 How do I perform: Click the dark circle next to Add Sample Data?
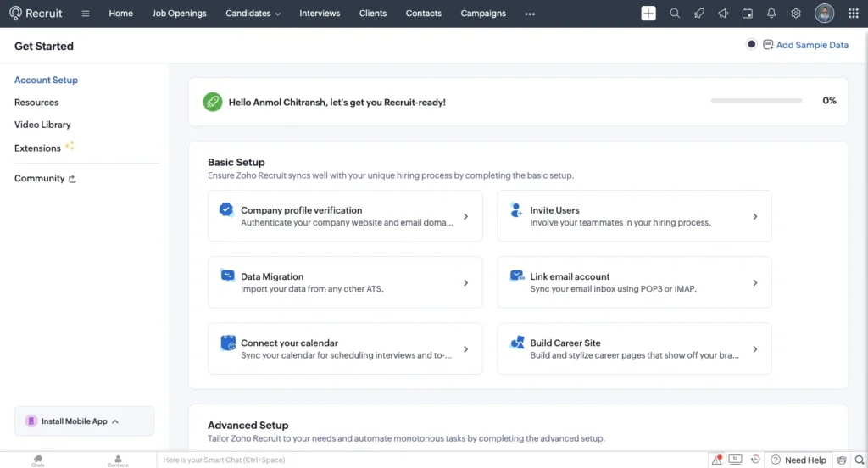[x=751, y=44]
